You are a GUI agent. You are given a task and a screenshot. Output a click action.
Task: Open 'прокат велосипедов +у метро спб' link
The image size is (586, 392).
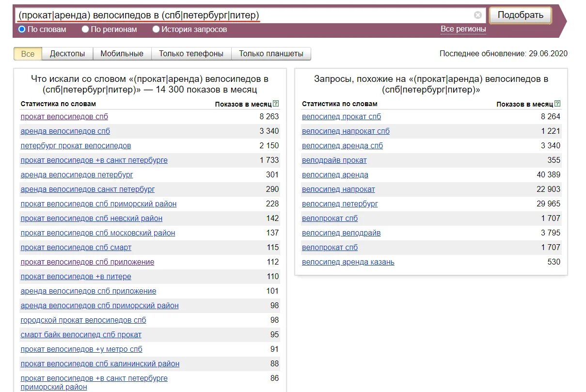coord(81,349)
